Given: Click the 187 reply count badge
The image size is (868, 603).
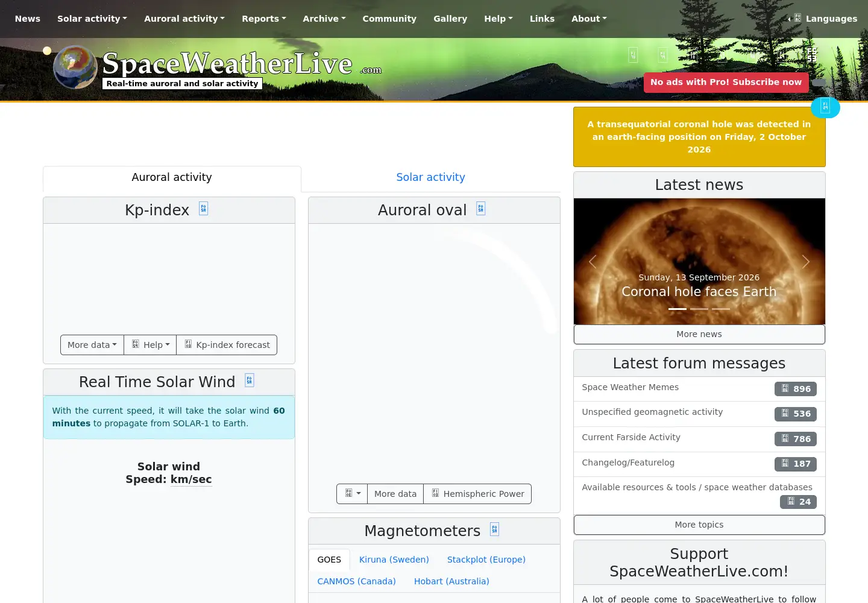Looking at the screenshot, I should [795, 464].
